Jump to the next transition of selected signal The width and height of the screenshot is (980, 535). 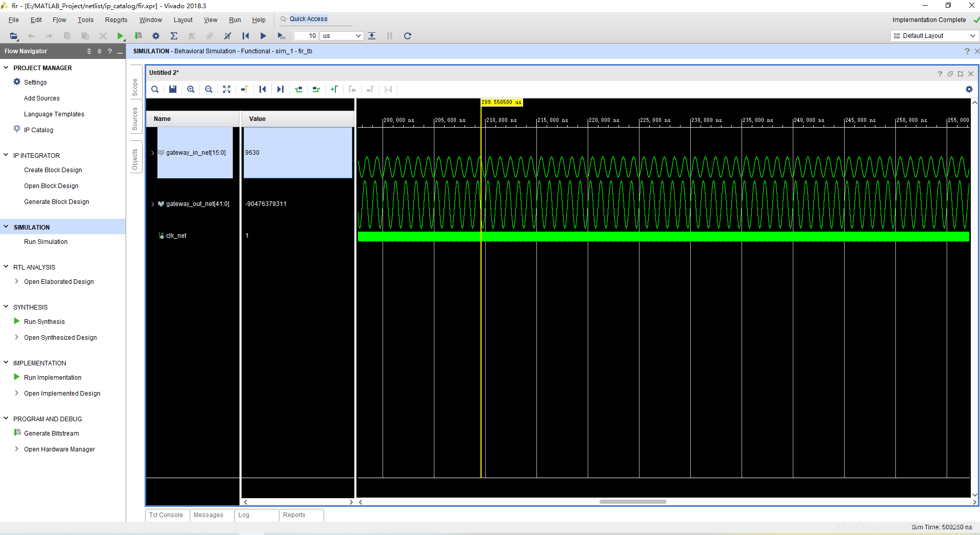click(281, 89)
